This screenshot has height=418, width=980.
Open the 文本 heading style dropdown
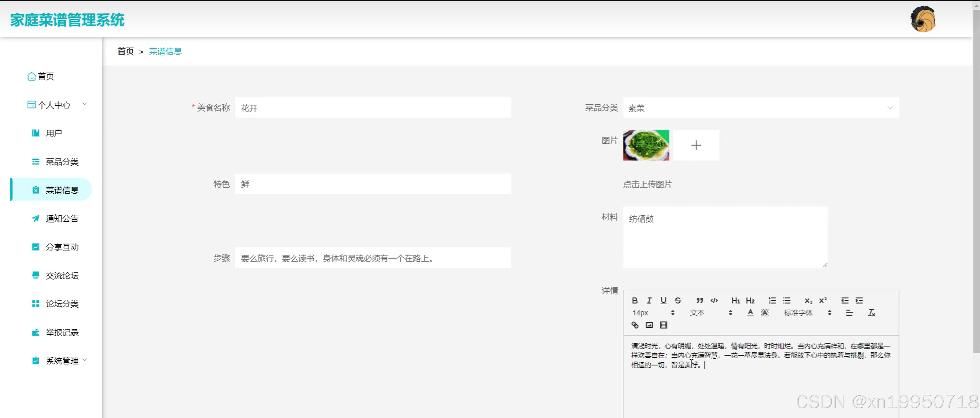711,313
